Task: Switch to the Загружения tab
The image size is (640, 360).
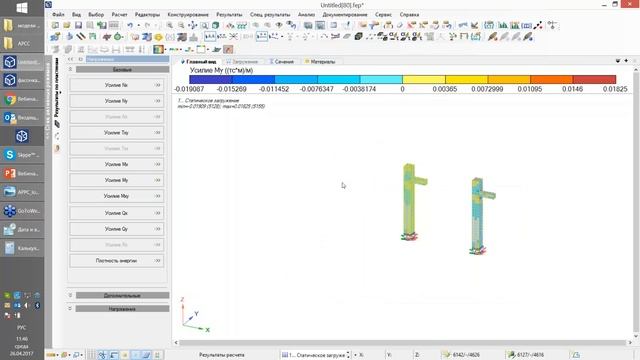Action: pyautogui.click(x=243, y=62)
